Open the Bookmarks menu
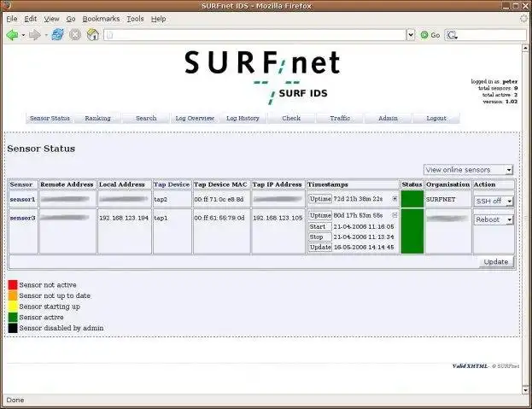Screen dimensions: 532x409 [x=101, y=19]
